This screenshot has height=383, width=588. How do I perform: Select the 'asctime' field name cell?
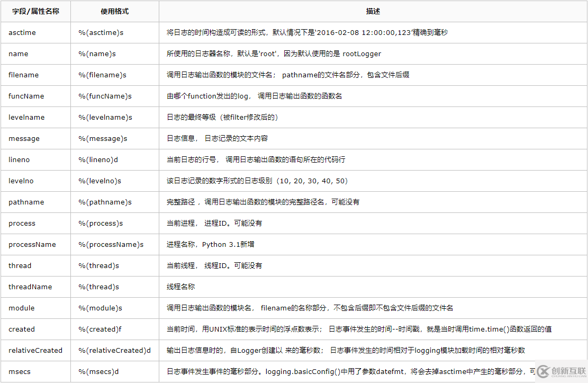[35, 33]
